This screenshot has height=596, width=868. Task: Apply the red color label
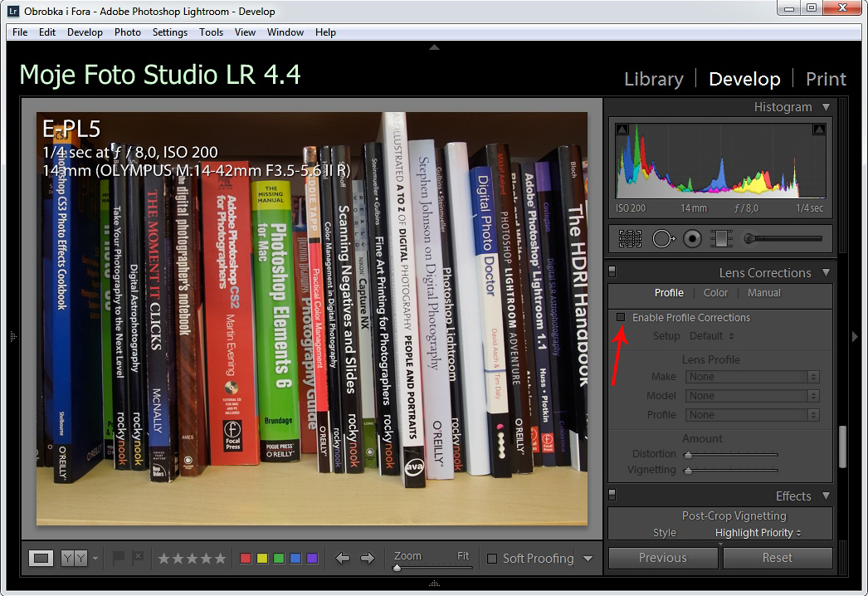(x=246, y=559)
